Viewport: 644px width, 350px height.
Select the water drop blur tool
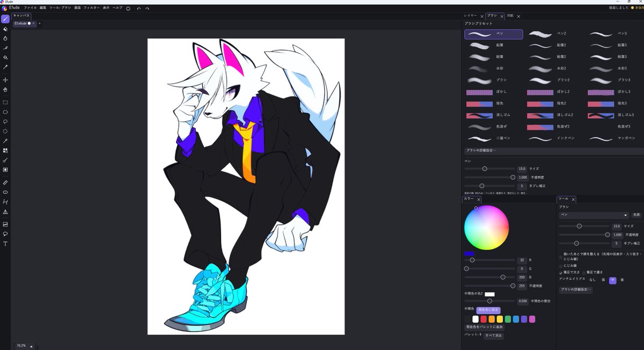[x=5, y=39]
